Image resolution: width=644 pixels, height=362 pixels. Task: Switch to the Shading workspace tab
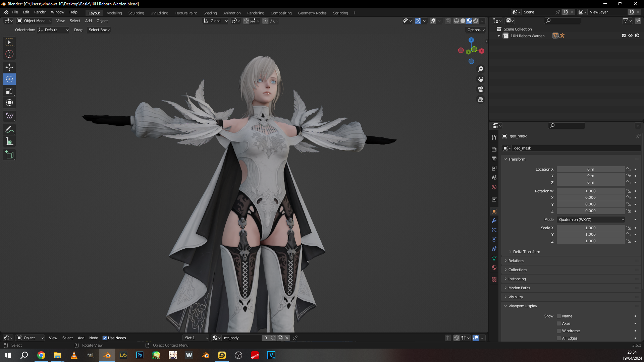pos(210,13)
